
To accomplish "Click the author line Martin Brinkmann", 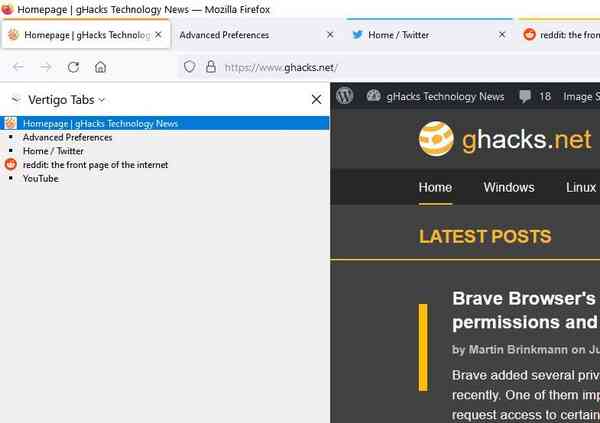I will [x=526, y=350].
